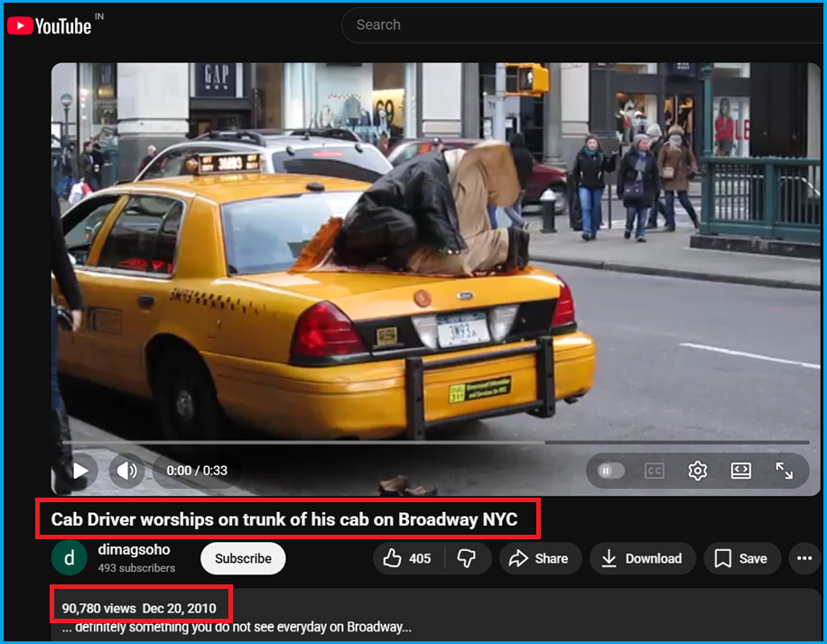Image resolution: width=827 pixels, height=644 pixels.
Task: Subscribe to the dimagsoho channel
Action: click(243, 558)
